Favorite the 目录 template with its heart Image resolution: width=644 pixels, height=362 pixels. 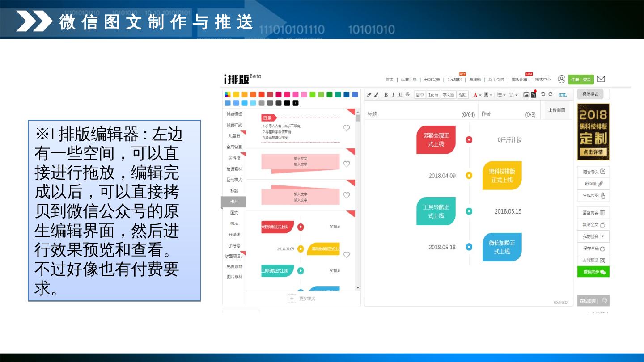click(x=347, y=128)
